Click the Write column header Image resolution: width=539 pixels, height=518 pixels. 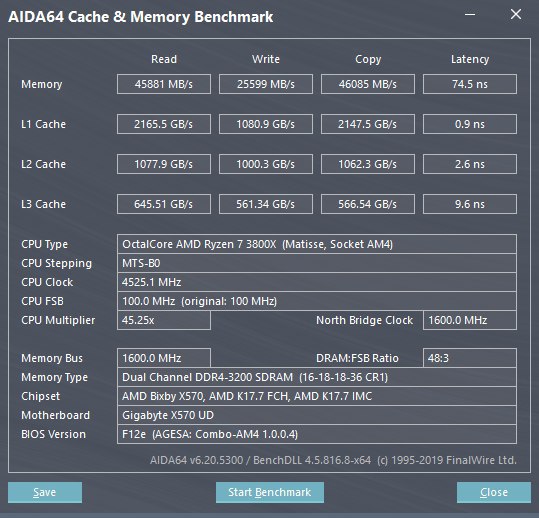[x=266, y=59]
